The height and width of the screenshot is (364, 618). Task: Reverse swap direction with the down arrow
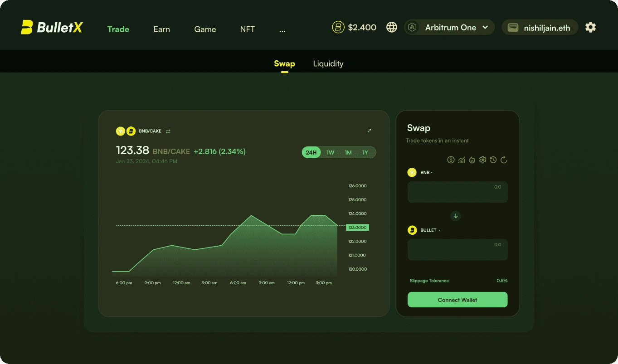coord(456,216)
